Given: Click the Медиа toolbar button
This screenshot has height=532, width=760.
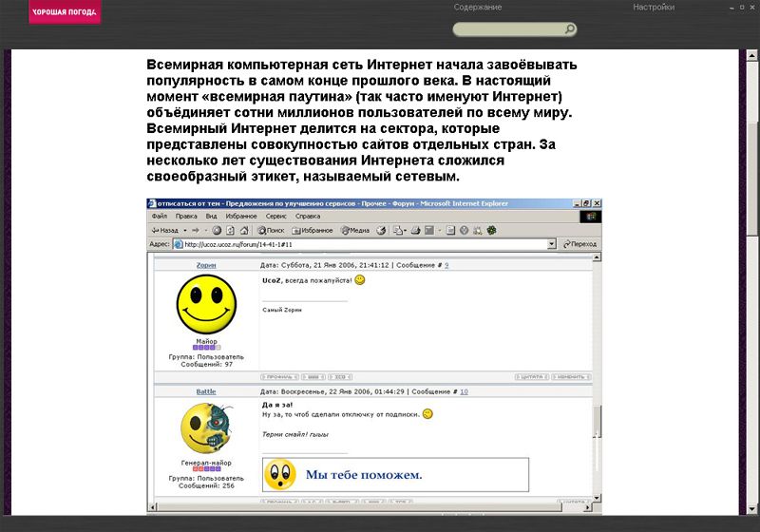Looking at the screenshot, I should click(354, 230).
